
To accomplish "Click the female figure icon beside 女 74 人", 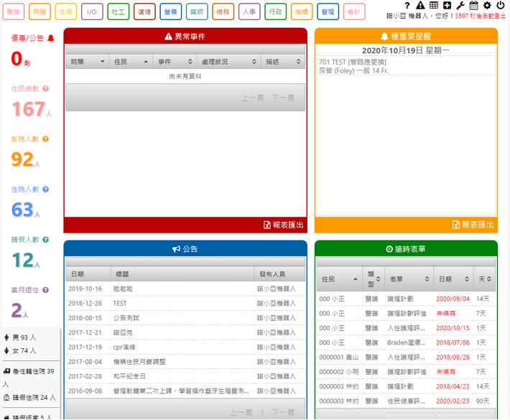I will (x=6, y=350).
